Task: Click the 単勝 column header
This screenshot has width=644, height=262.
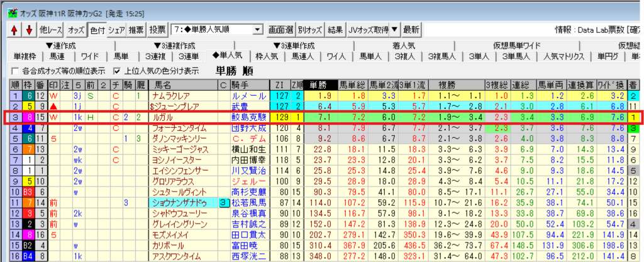Action: tap(319, 85)
